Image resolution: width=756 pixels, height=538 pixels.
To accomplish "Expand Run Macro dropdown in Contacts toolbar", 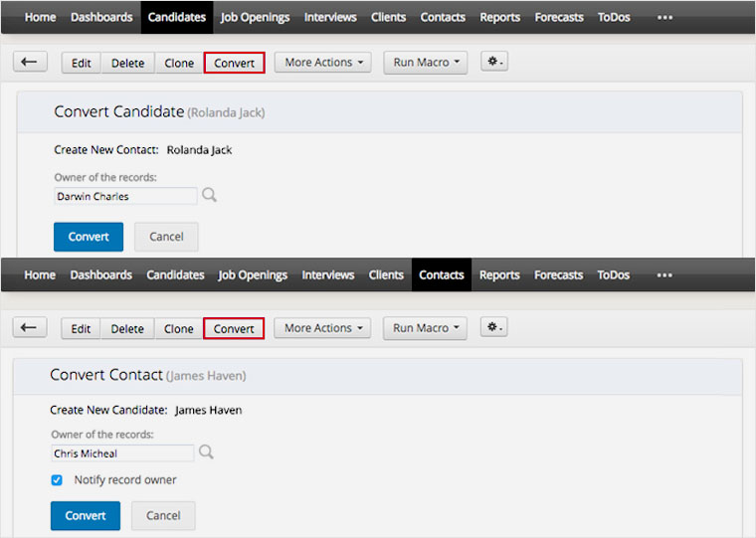I will [x=426, y=328].
